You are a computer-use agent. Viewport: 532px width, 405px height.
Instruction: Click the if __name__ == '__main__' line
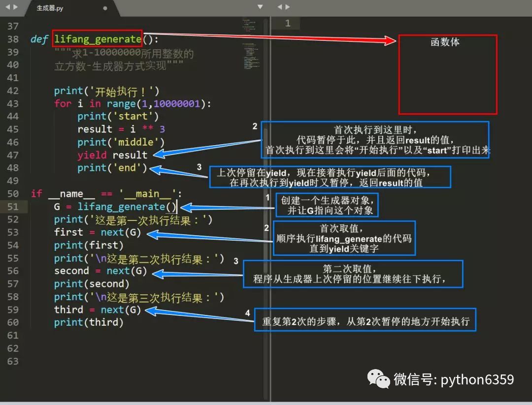coord(106,193)
